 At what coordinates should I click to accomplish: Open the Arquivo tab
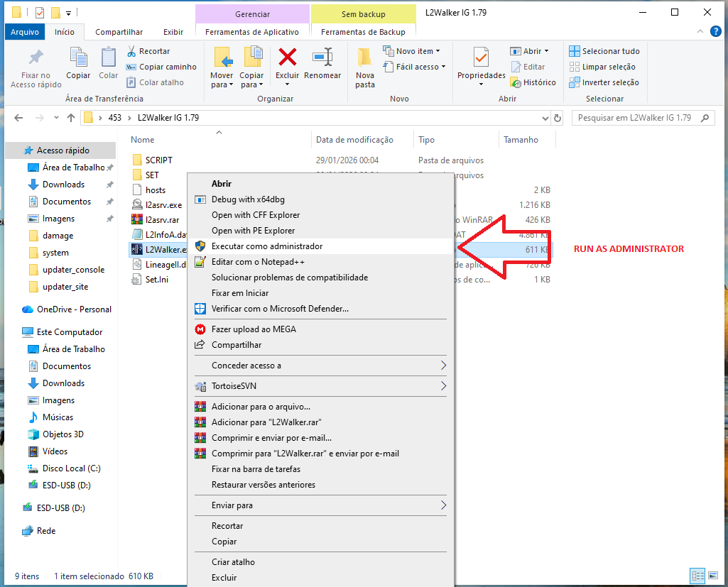click(x=25, y=32)
